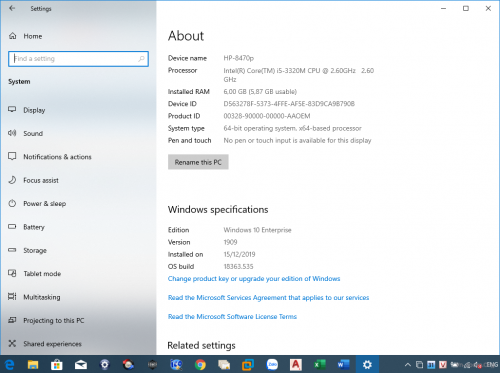Maximize the Settings window
The image size is (500, 373).
coord(466,8)
